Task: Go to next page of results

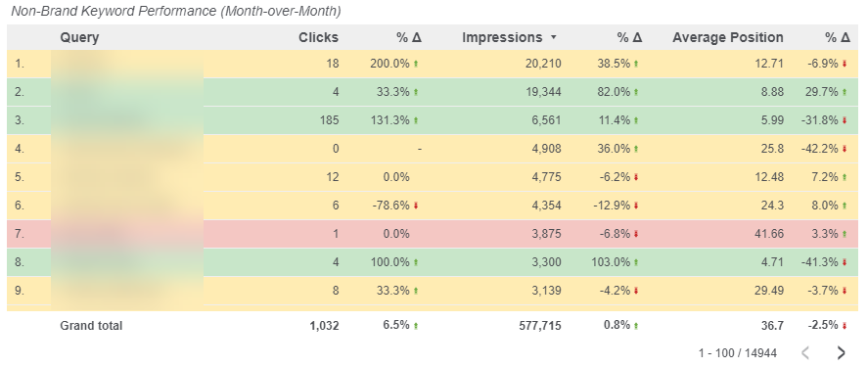Action: click(x=841, y=352)
